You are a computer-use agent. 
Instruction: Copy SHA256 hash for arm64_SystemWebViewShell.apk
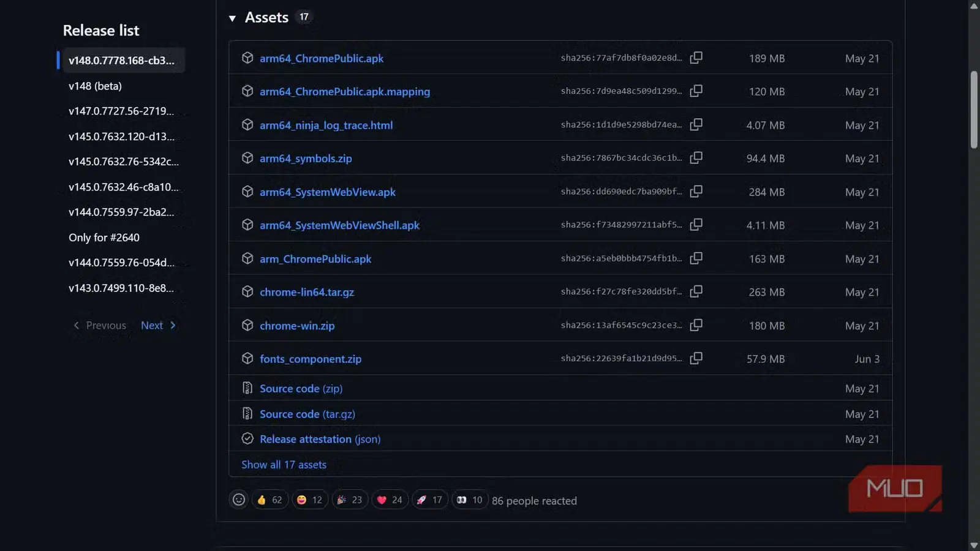pos(696,225)
